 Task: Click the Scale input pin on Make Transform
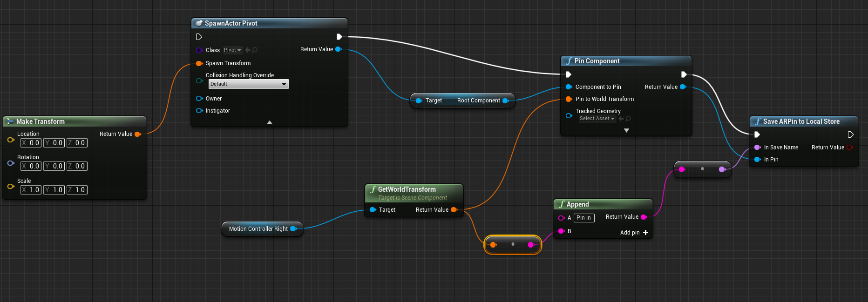click(x=11, y=187)
